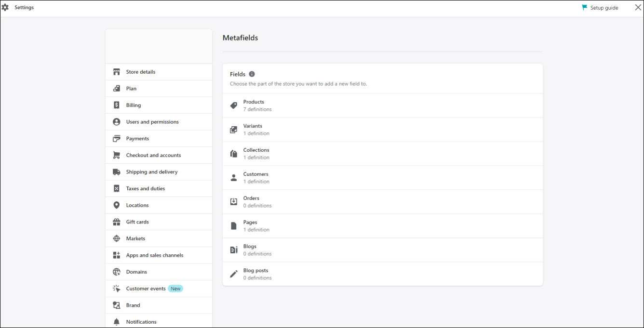Open Blogs metafield definitions

[x=382, y=250]
